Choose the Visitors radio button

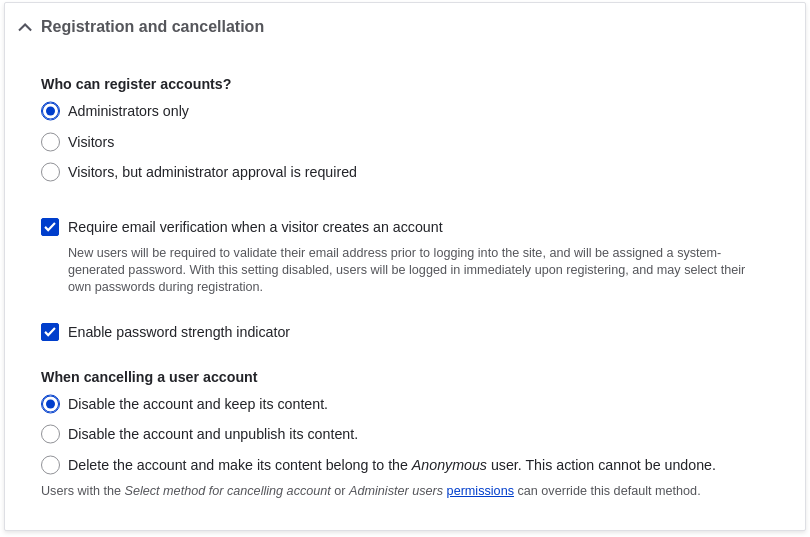tap(50, 142)
